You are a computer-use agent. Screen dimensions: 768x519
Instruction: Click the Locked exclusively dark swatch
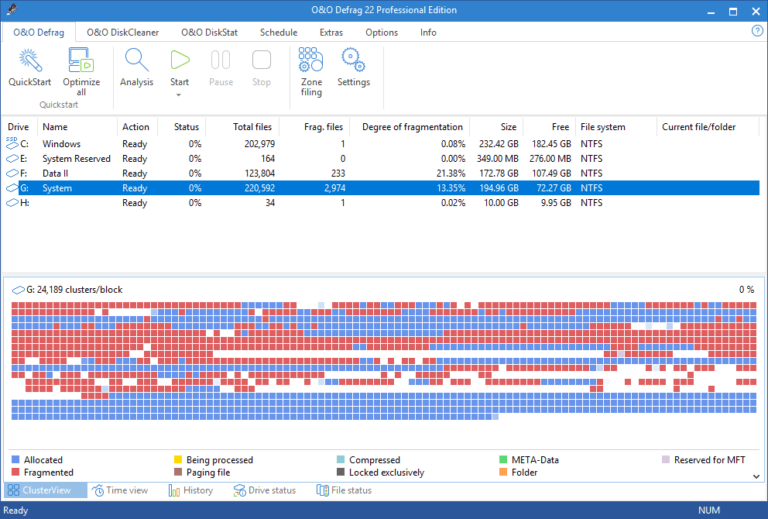(x=340, y=472)
